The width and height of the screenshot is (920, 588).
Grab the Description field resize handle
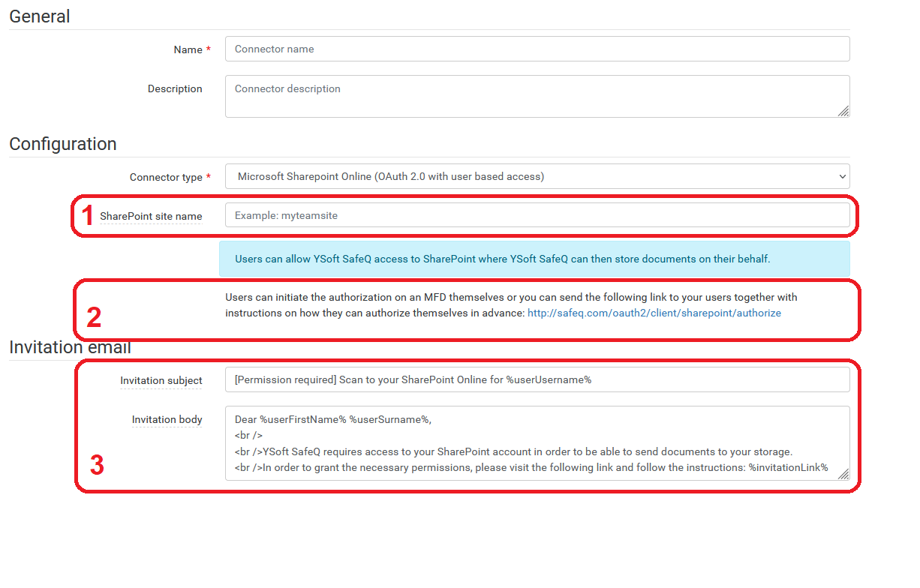pyautogui.click(x=843, y=111)
